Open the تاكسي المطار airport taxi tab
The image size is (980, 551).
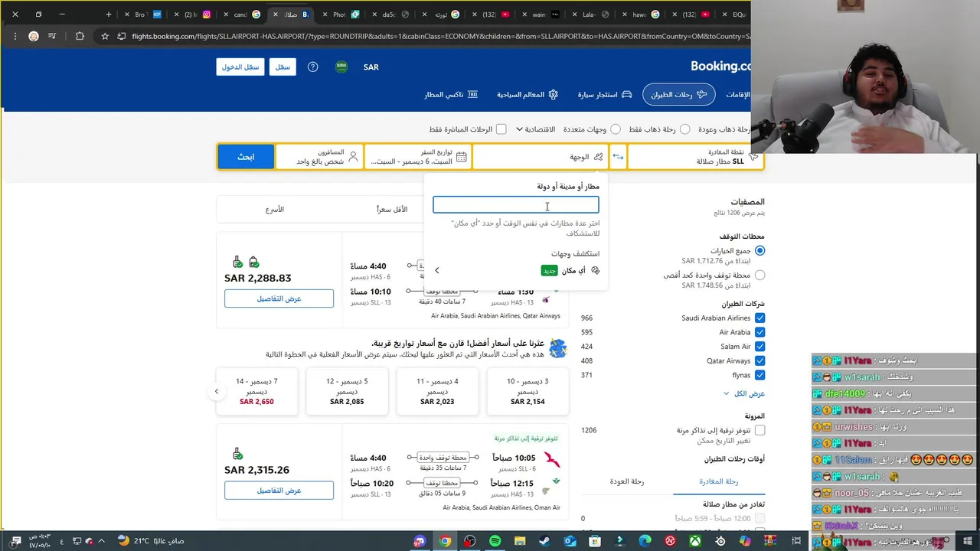[x=452, y=94]
